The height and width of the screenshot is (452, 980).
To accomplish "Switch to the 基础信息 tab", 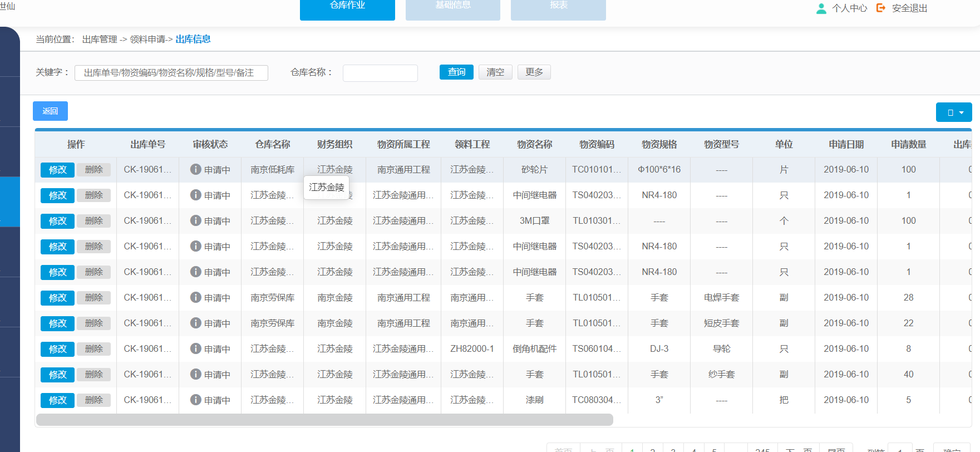I will click(x=452, y=8).
